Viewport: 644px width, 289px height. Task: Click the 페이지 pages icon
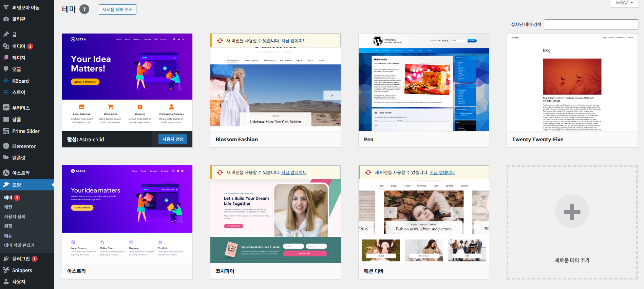[x=6, y=58]
